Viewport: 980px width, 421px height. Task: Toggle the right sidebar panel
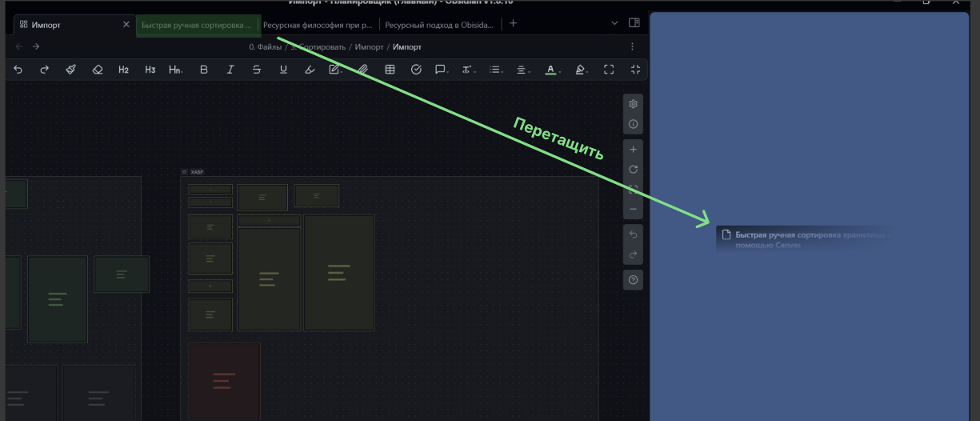pos(634,23)
